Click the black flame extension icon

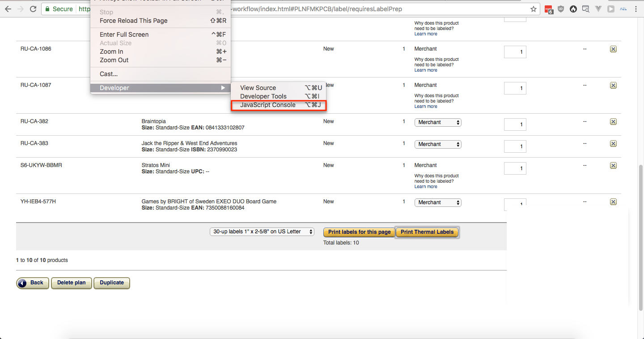tap(573, 9)
